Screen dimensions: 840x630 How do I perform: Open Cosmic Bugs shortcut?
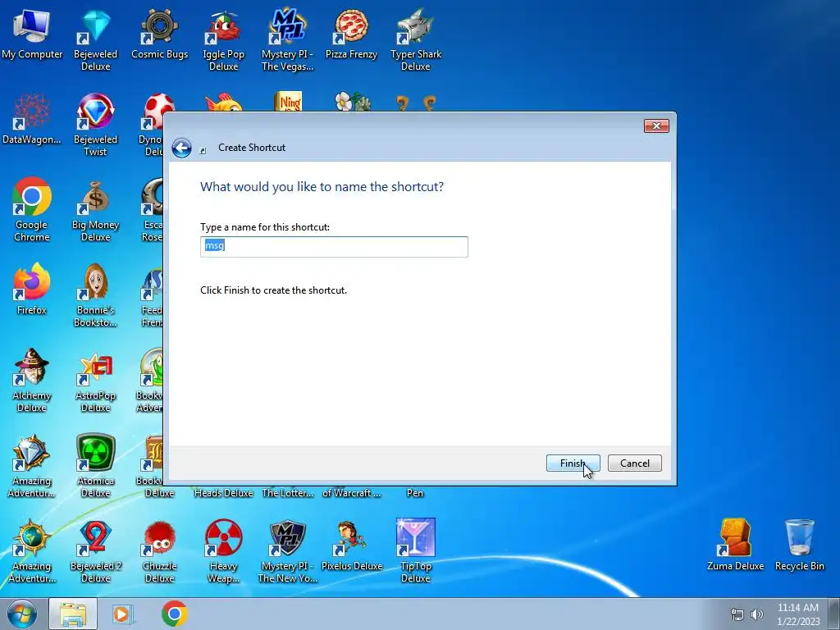point(160,33)
